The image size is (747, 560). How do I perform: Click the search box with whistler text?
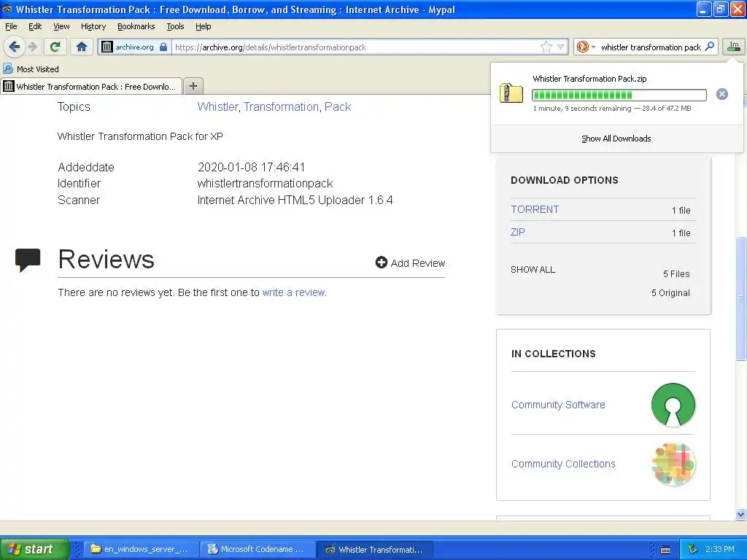coord(650,47)
